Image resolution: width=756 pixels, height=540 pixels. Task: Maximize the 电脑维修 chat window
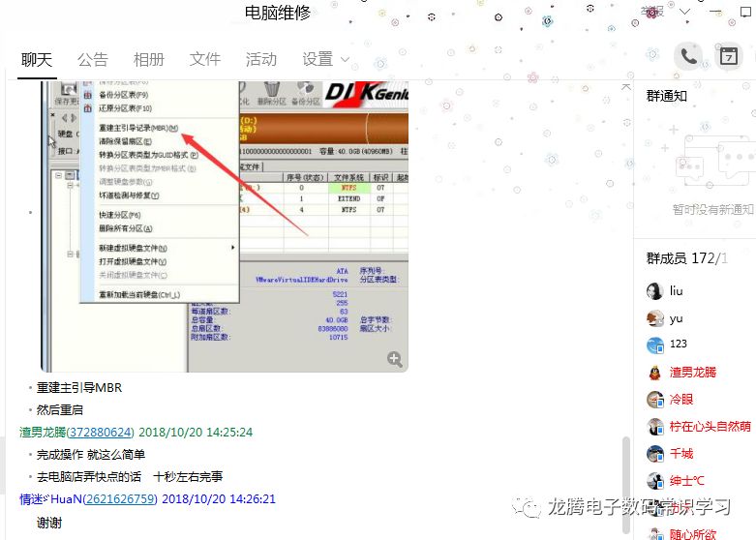(745, 12)
